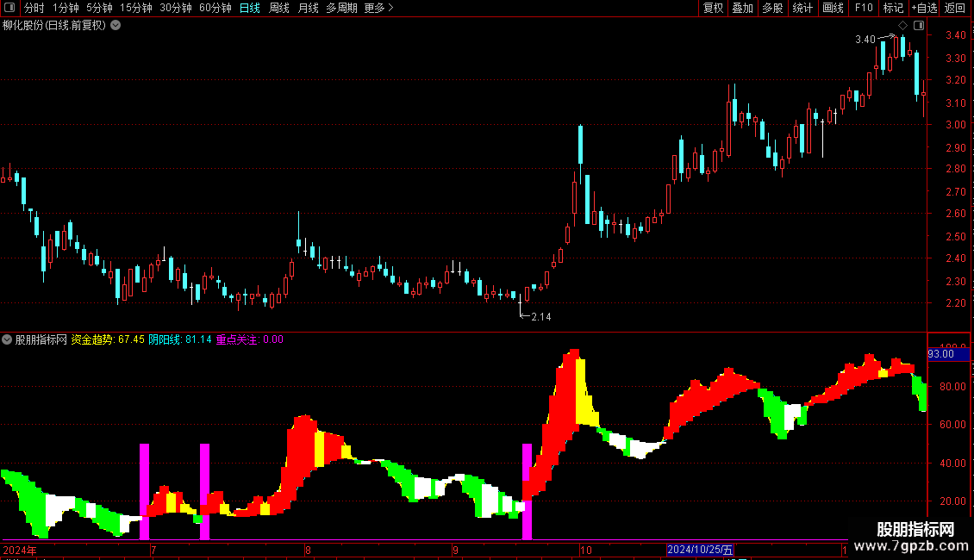974x560 pixels.
Task: Open the F10 company info
Action: point(864,8)
